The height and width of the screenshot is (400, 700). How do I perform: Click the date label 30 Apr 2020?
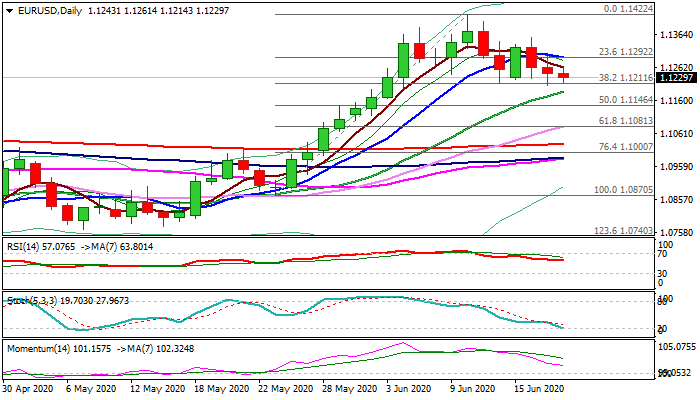click(27, 389)
